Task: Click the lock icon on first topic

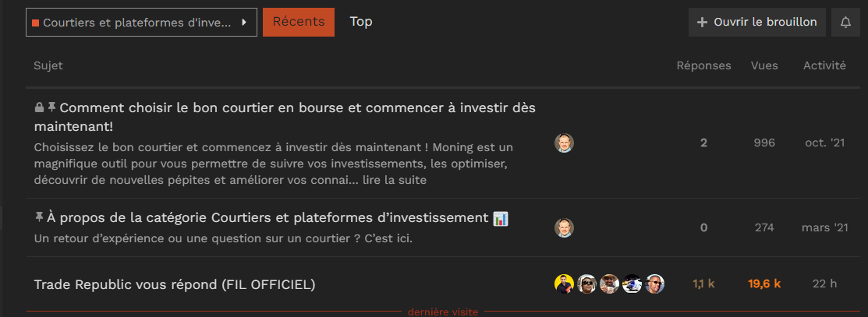Action: [39, 107]
